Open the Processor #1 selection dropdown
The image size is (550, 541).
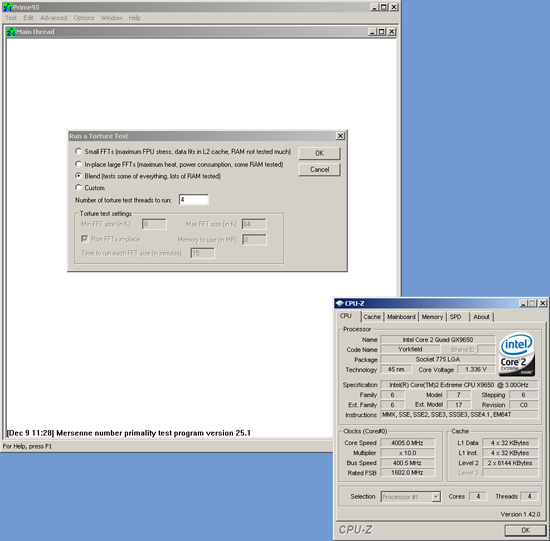click(x=435, y=496)
